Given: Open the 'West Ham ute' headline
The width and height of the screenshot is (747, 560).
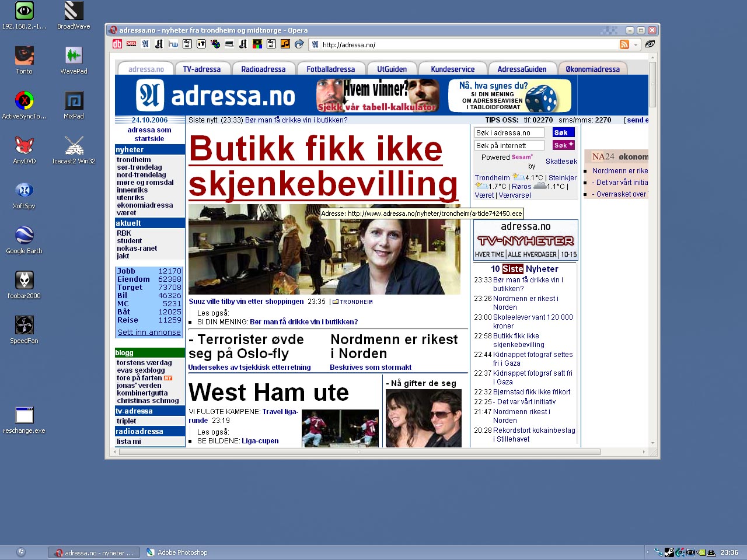Looking at the screenshot, I should (x=268, y=392).
